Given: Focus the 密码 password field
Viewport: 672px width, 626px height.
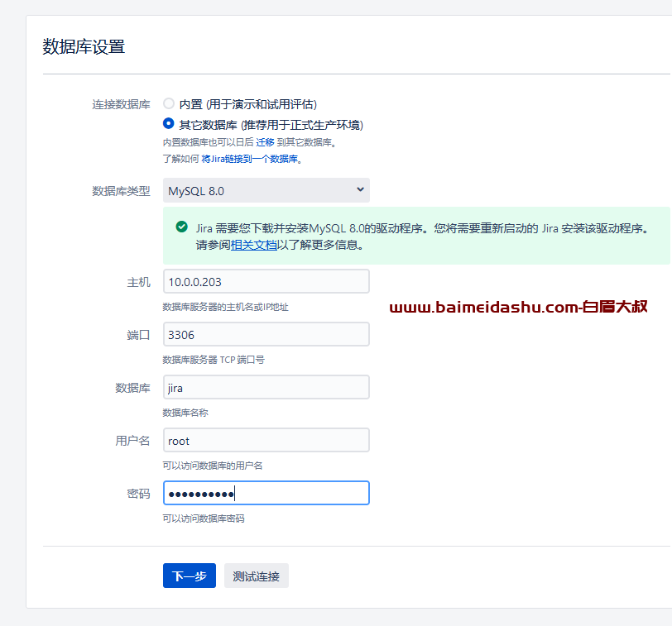Looking at the screenshot, I should point(266,493).
